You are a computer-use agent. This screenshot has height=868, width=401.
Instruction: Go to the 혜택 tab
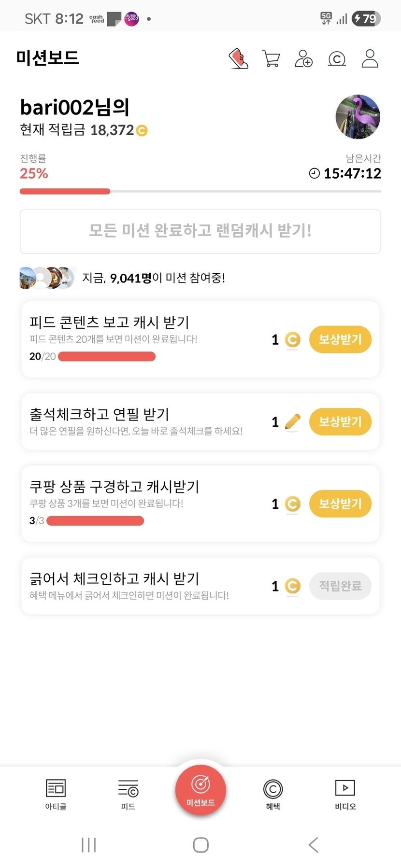[273, 794]
